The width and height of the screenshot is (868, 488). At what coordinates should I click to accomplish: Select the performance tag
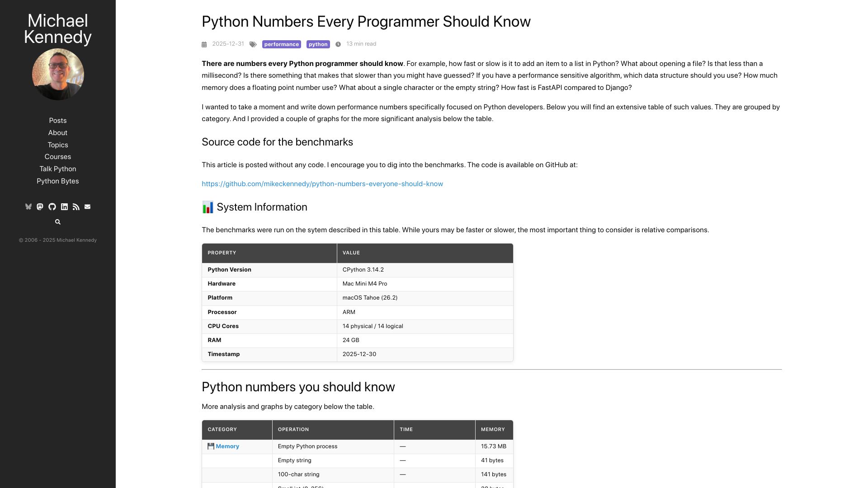click(282, 44)
